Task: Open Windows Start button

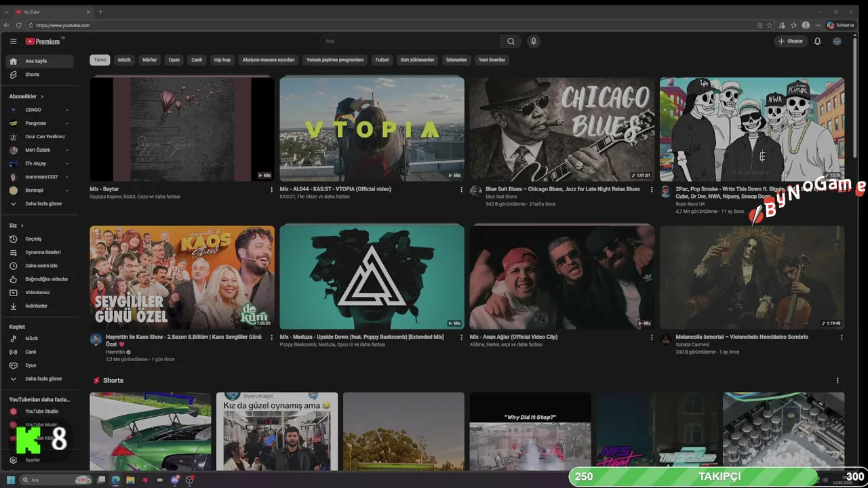Action: [11, 480]
